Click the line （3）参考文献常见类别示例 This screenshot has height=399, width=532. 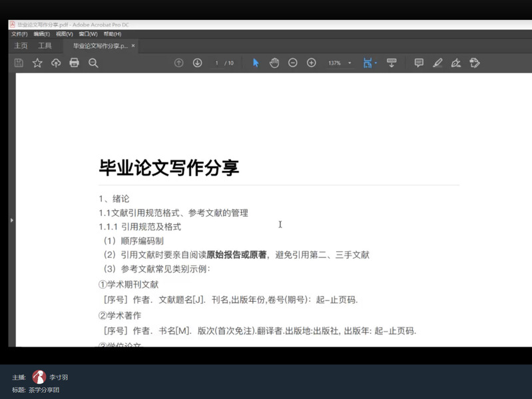[x=156, y=269]
